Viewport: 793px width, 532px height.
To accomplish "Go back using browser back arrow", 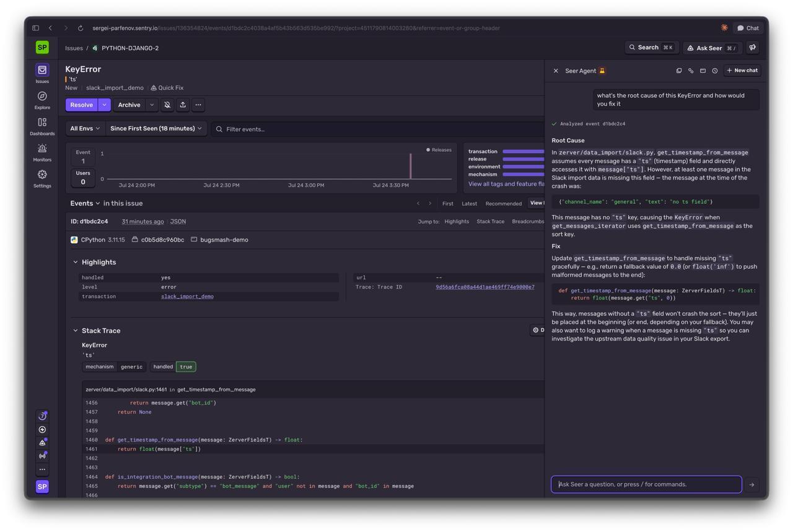I will 50,28.
